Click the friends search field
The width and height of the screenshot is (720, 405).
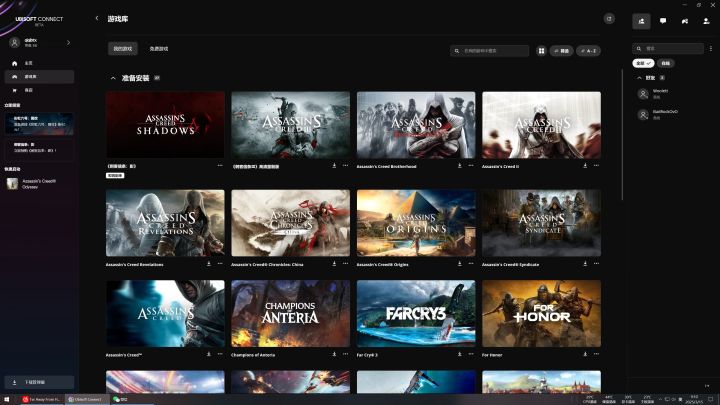coord(668,48)
